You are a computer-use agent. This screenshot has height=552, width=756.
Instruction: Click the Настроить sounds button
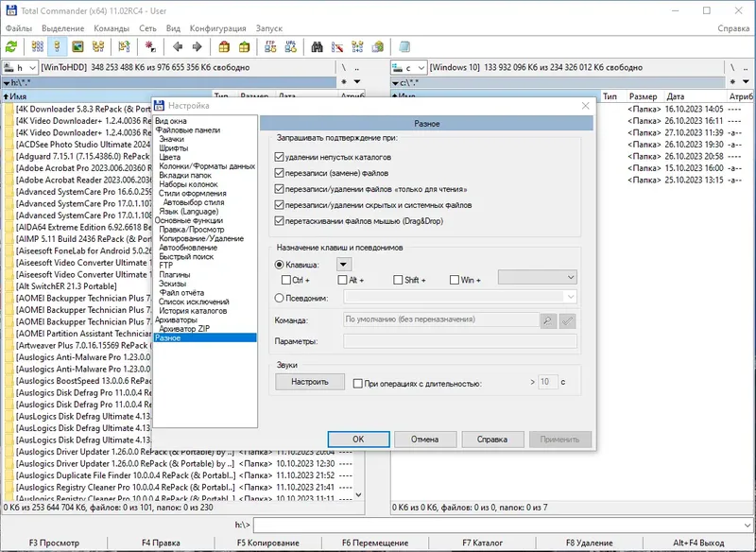[x=310, y=382]
